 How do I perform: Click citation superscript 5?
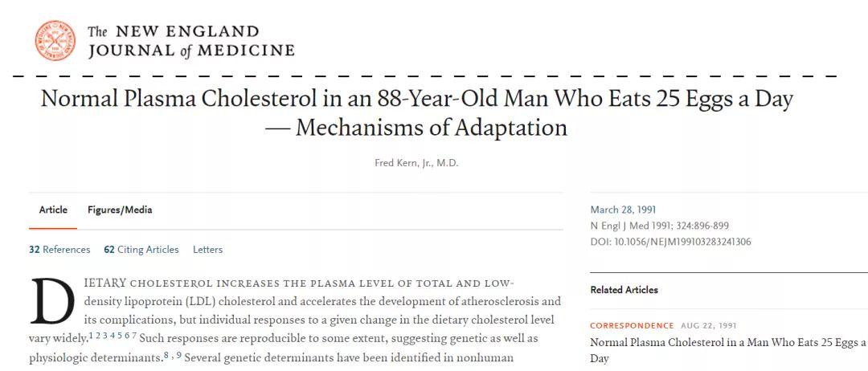pos(120,336)
